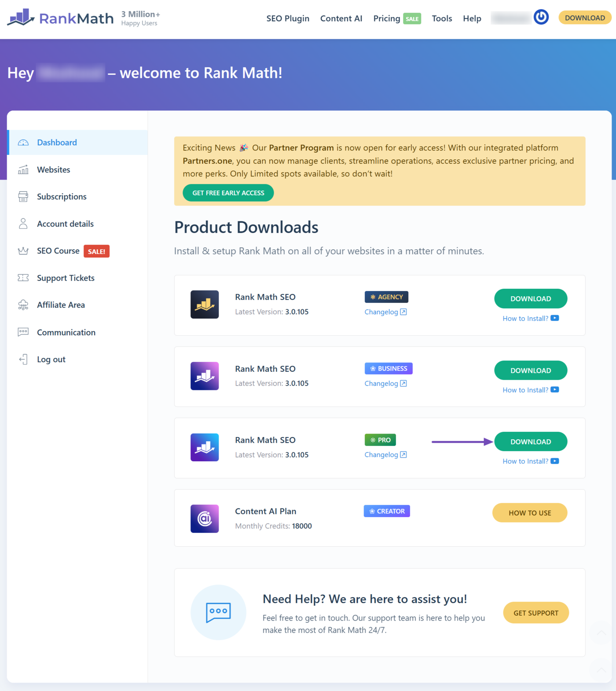Click the external link icon beside the Business Changelog

point(403,383)
